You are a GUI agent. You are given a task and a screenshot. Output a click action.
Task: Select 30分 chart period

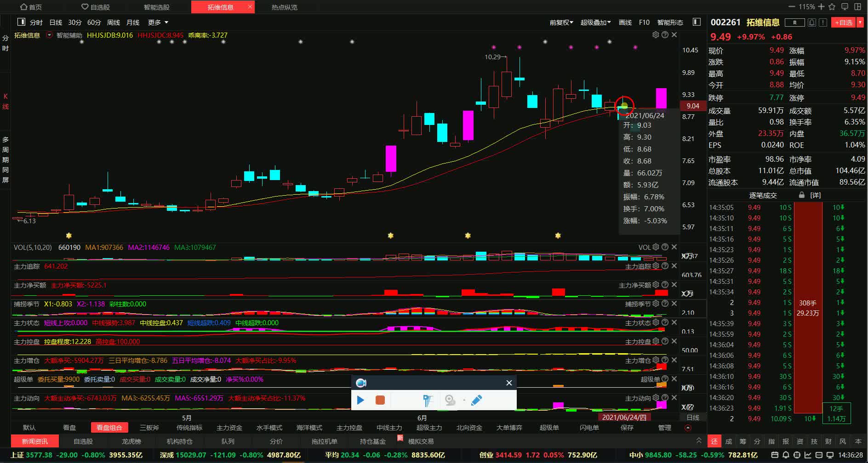74,22
